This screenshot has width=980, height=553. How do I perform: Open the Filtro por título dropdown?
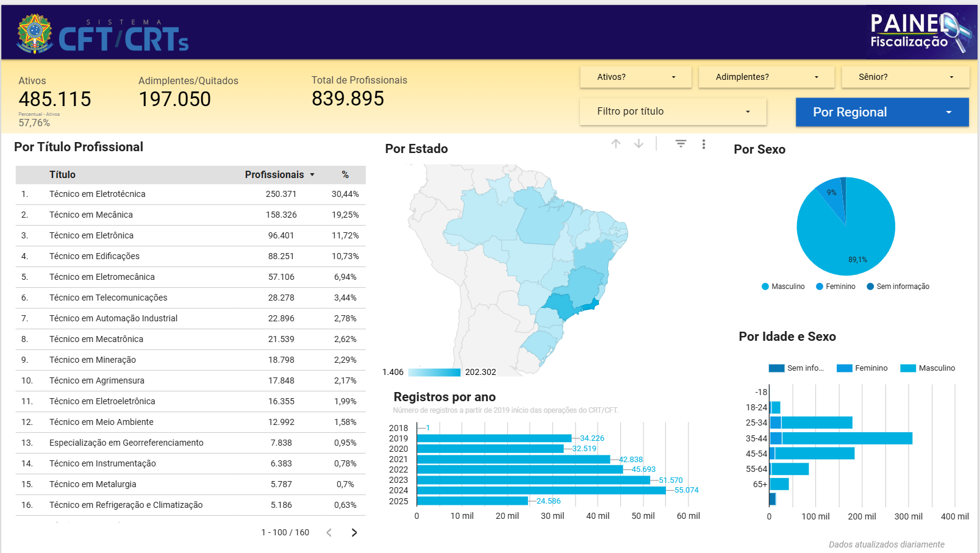(x=673, y=112)
